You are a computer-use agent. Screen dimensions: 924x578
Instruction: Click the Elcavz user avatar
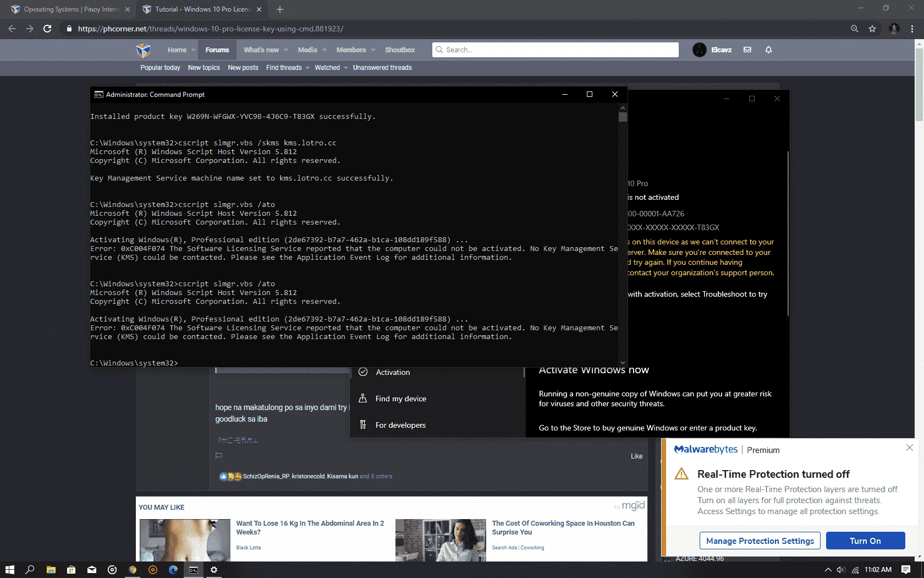click(x=700, y=50)
